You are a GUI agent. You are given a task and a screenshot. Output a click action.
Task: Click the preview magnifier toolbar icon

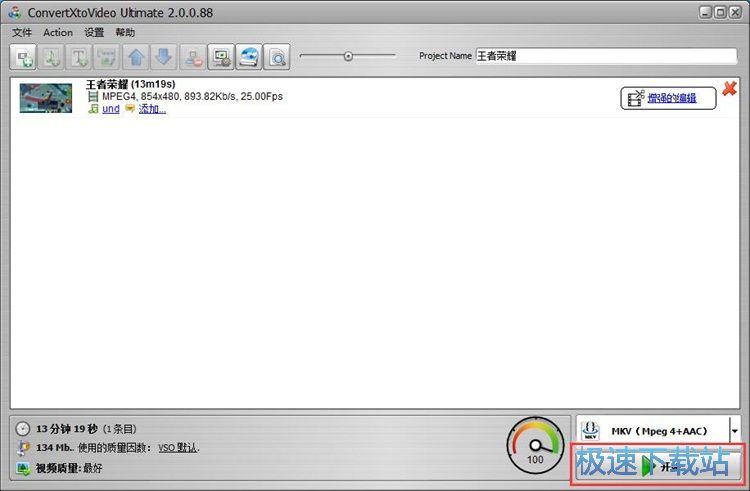277,57
